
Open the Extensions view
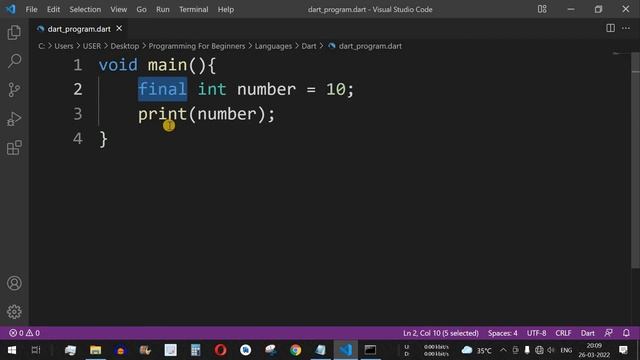14,148
